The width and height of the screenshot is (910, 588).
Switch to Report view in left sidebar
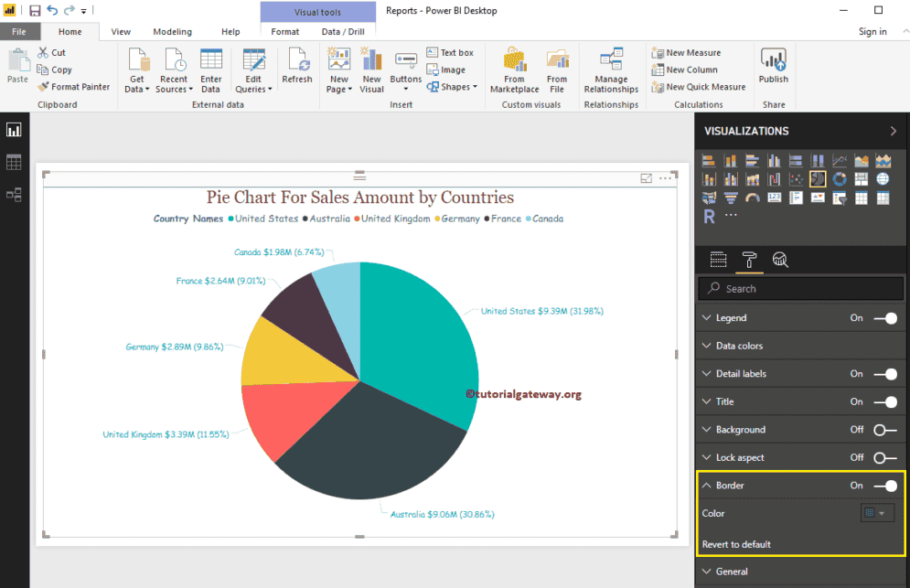point(14,130)
